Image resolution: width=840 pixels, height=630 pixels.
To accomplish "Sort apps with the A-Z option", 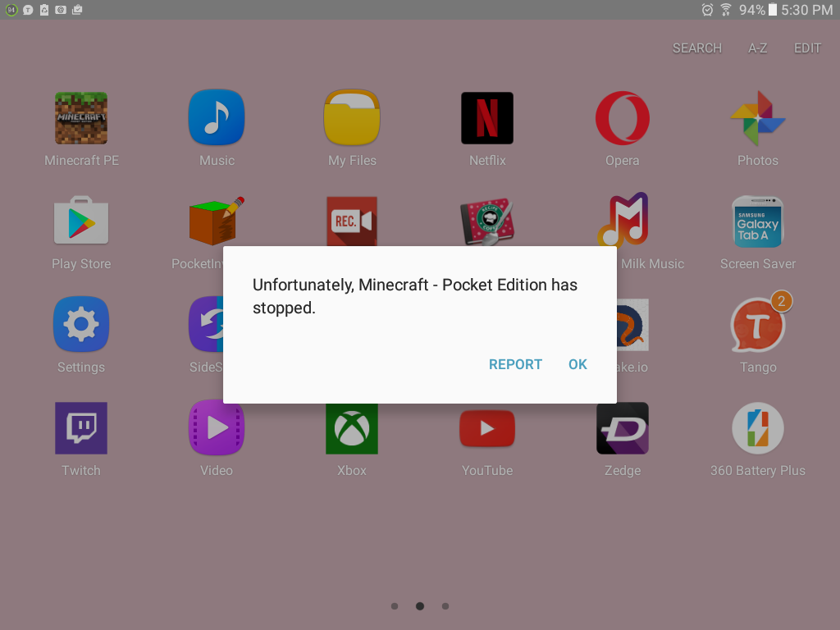I will [757, 48].
